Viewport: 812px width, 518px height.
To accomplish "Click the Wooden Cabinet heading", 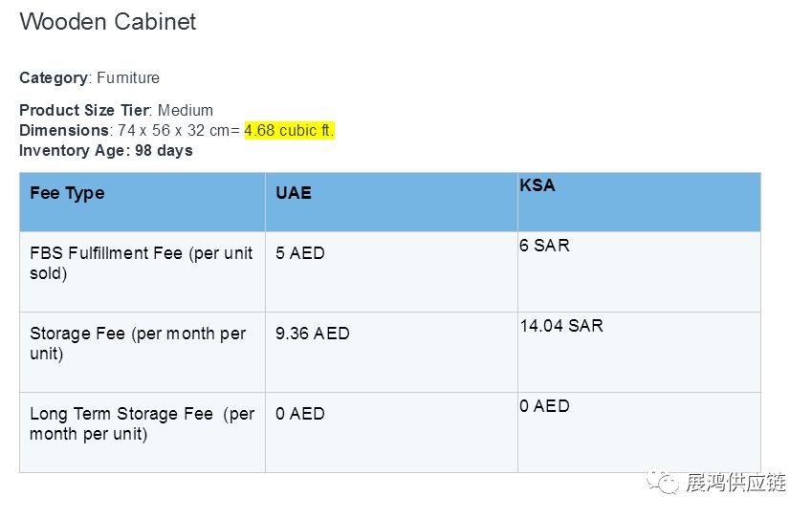I will click(x=107, y=22).
